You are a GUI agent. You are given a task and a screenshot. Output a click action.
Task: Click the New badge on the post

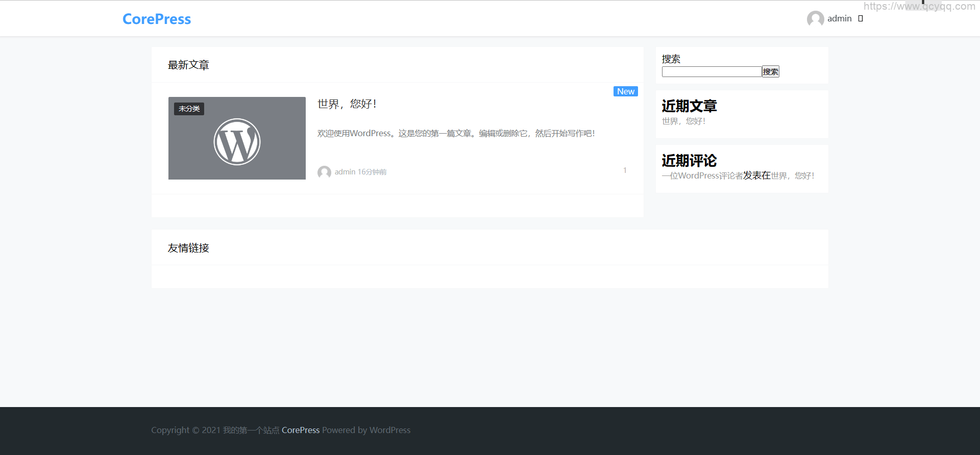tap(625, 91)
